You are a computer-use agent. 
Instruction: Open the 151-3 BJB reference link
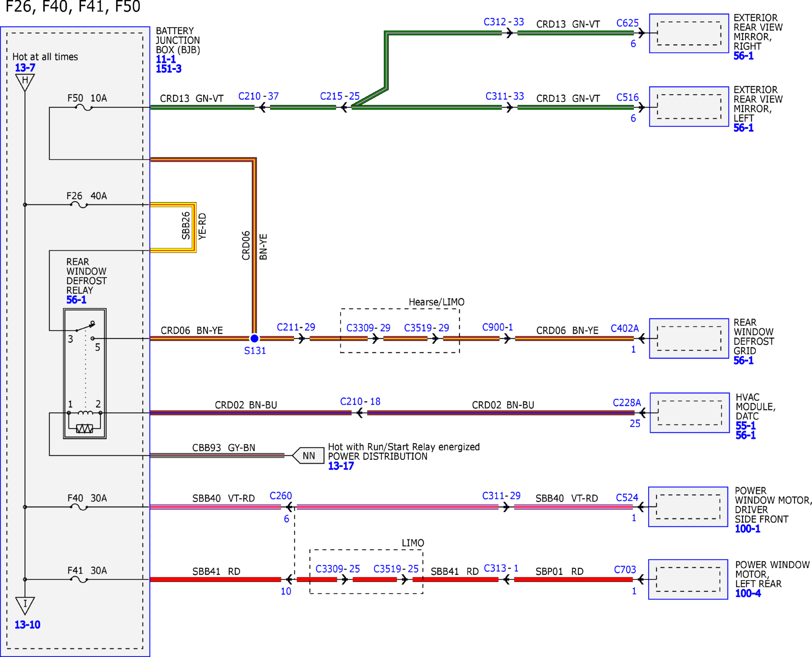(x=168, y=69)
